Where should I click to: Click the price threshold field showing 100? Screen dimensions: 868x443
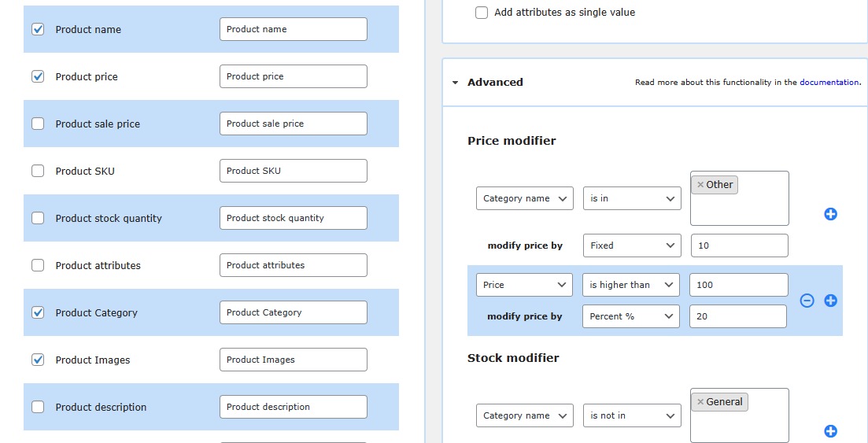pos(738,285)
